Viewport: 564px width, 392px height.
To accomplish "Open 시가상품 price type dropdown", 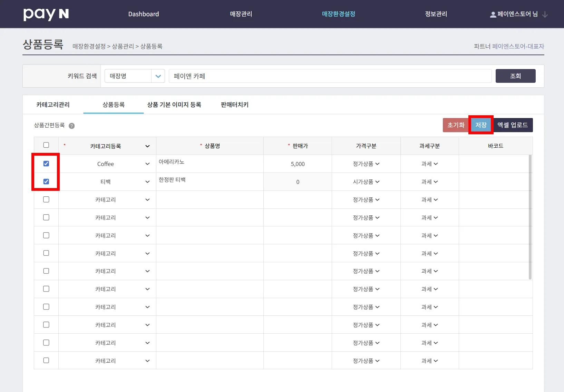I will pos(366,182).
